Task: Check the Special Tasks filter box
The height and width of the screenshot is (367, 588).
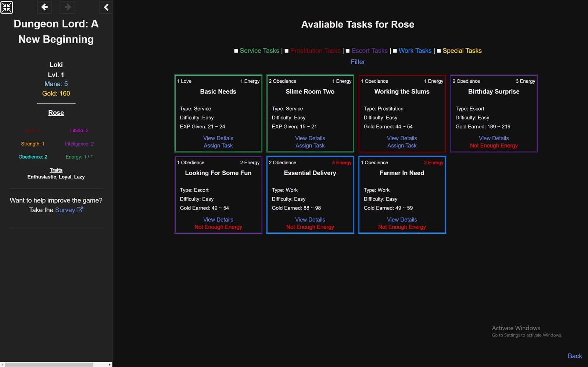Action: pyautogui.click(x=438, y=51)
